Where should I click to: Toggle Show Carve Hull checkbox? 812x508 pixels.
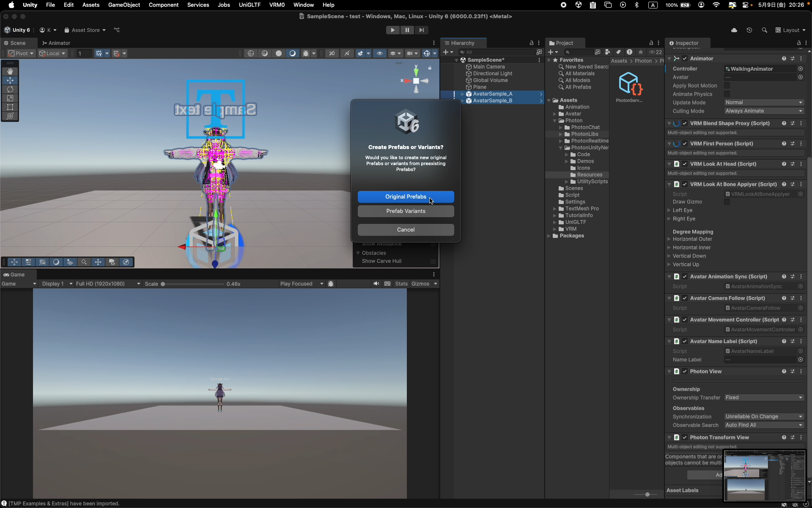click(433, 261)
